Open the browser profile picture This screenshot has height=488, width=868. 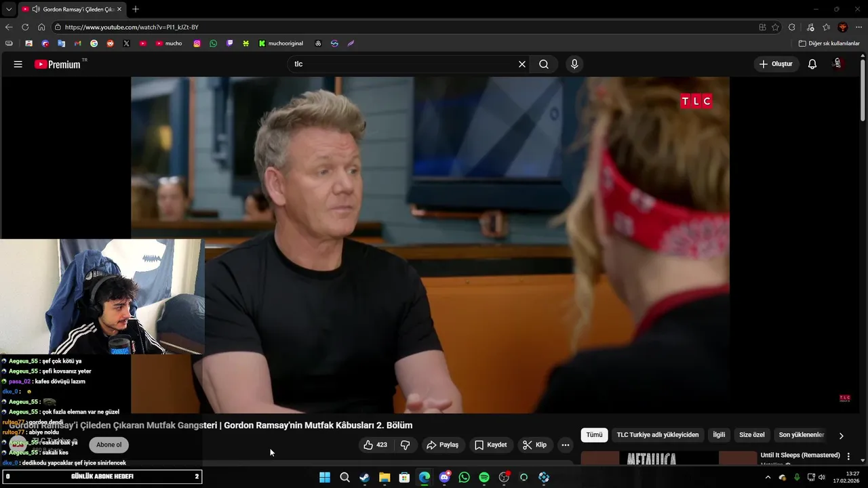click(x=843, y=27)
